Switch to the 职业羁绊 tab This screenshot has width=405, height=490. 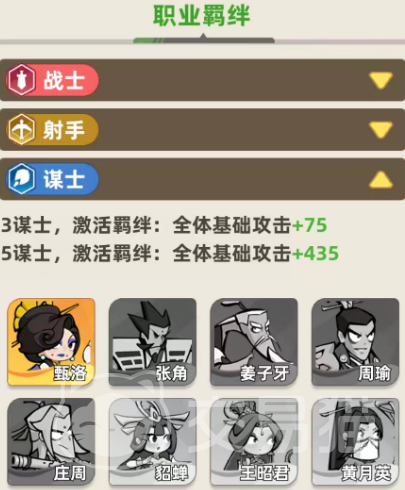[202, 16]
